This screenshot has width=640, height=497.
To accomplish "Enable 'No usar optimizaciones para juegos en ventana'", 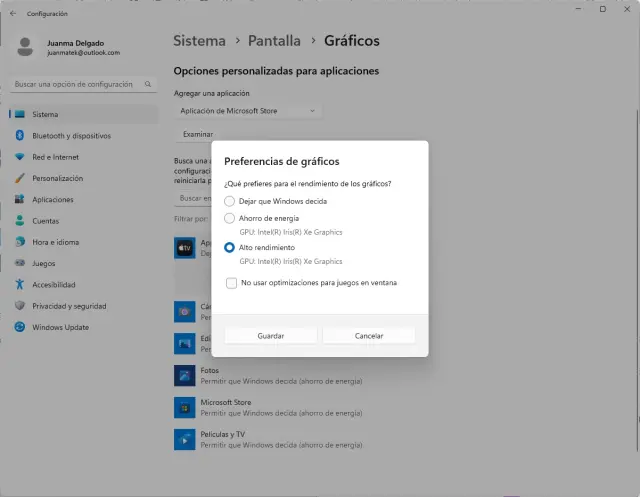I will (231, 283).
